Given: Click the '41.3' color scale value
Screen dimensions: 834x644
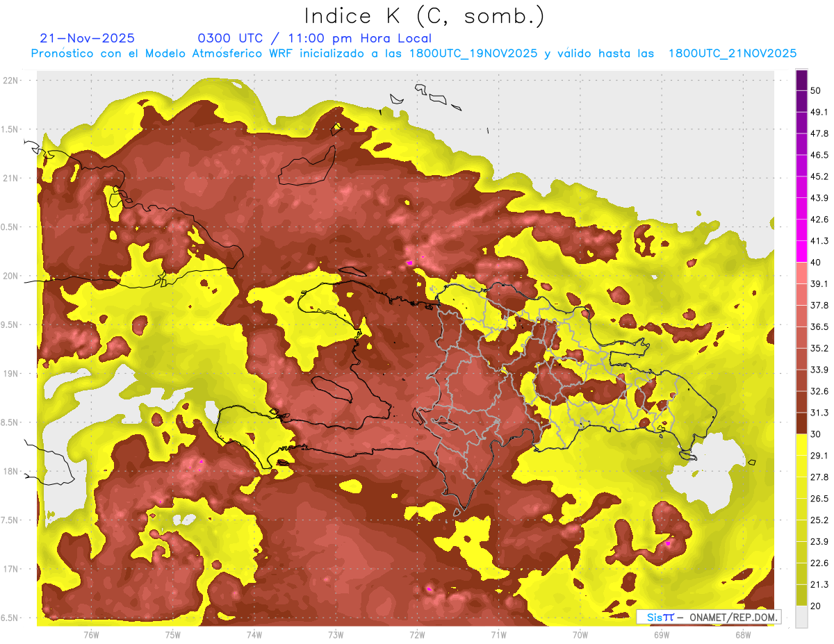Looking at the screenshot, I should click(x=819, y=241).
